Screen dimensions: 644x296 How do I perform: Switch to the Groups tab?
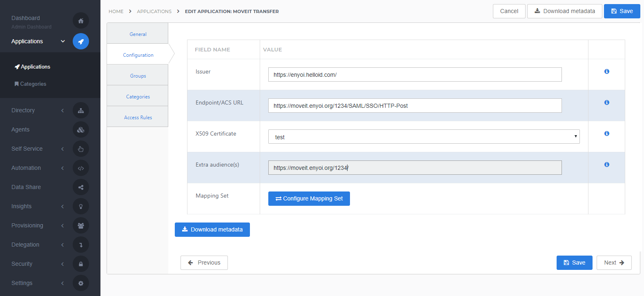(x=138, y=75)
